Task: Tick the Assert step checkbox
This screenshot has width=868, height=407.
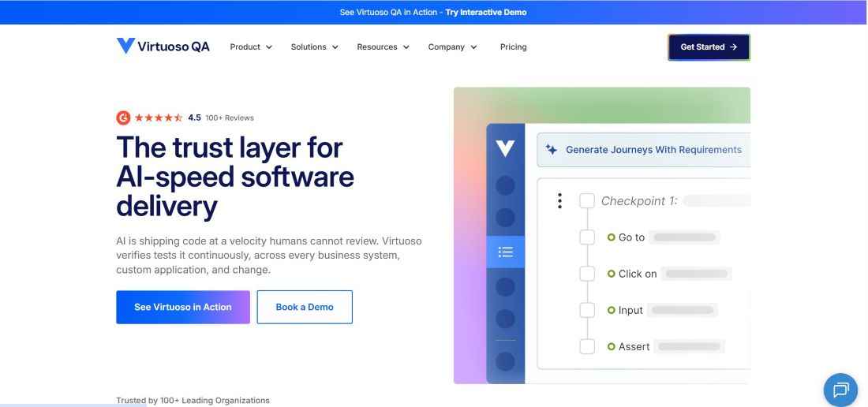Action: (587, 347)
